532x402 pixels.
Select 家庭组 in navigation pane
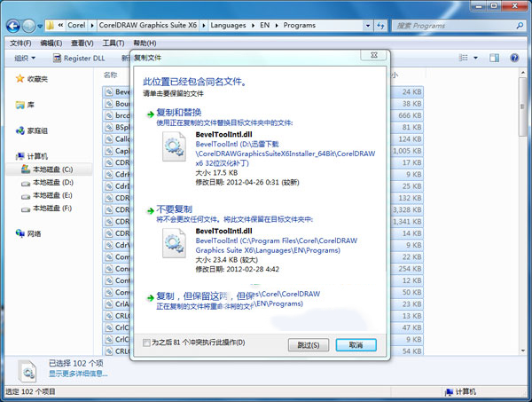32,130
